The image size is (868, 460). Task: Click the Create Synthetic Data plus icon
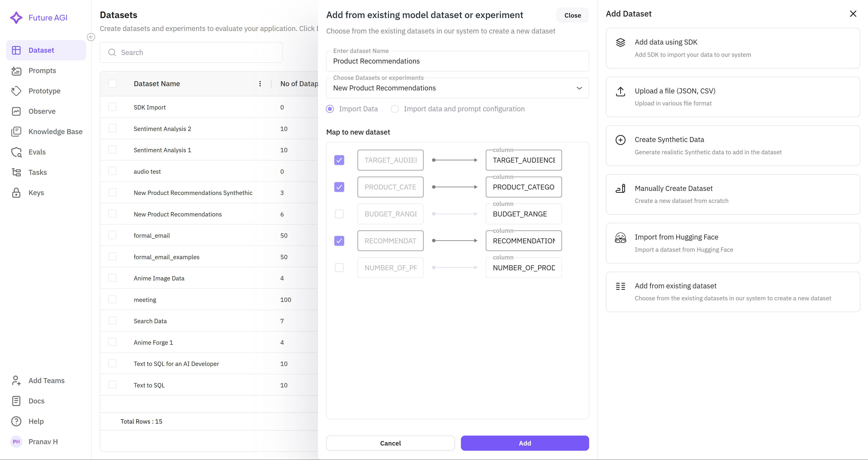[x=620, y=140]
